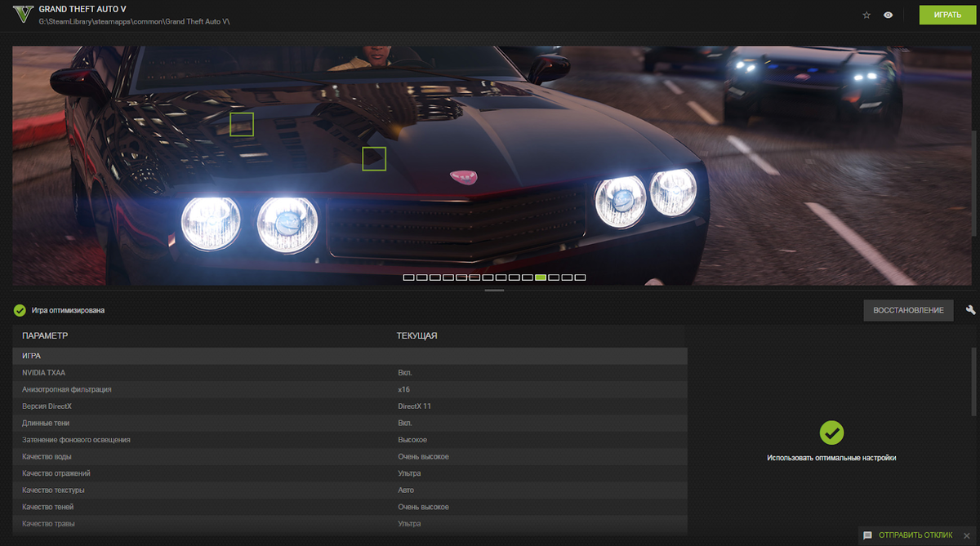Select the Затенение фонового освещения row

click(x=350, y=440)
